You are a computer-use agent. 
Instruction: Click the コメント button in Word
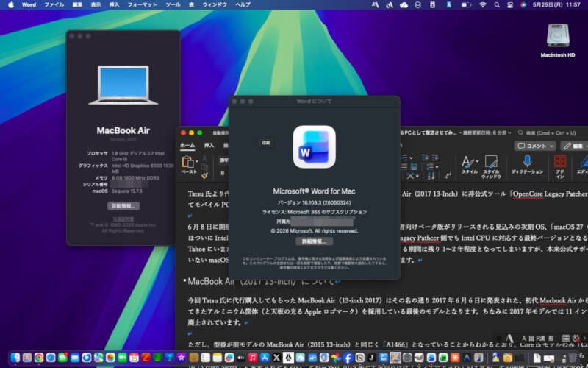(x=534, y=146)
